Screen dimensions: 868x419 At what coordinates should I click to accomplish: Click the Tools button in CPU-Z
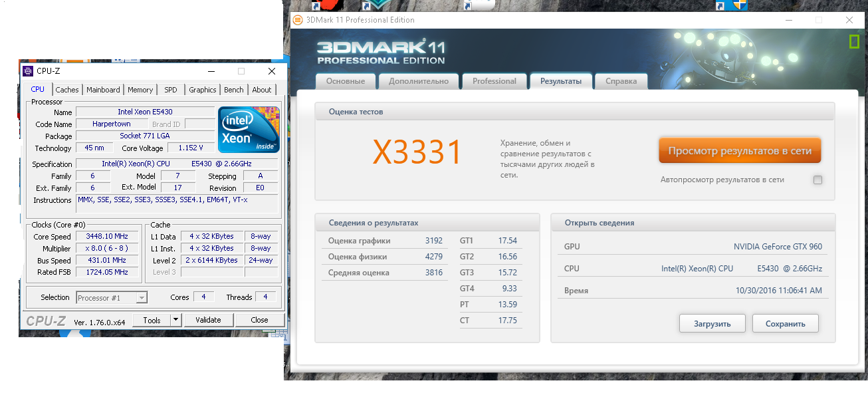pyautogui.click(x=152, y=320)
